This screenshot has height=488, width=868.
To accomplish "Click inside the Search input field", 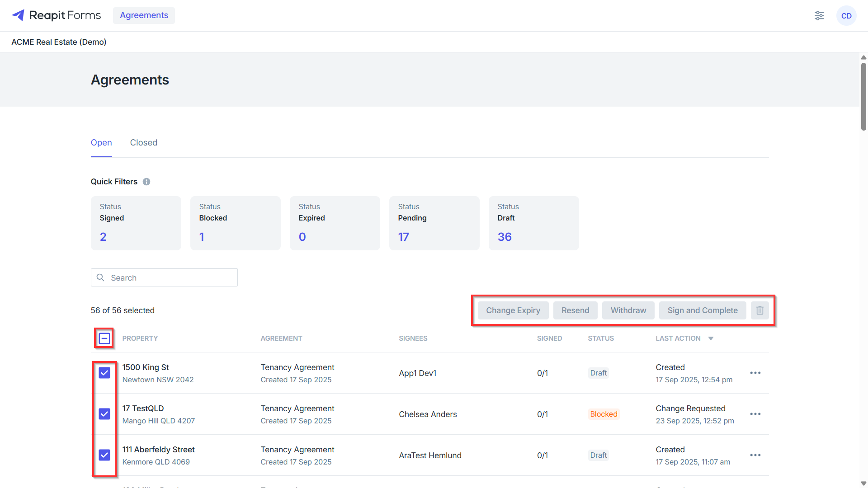I will pos(164,277).
